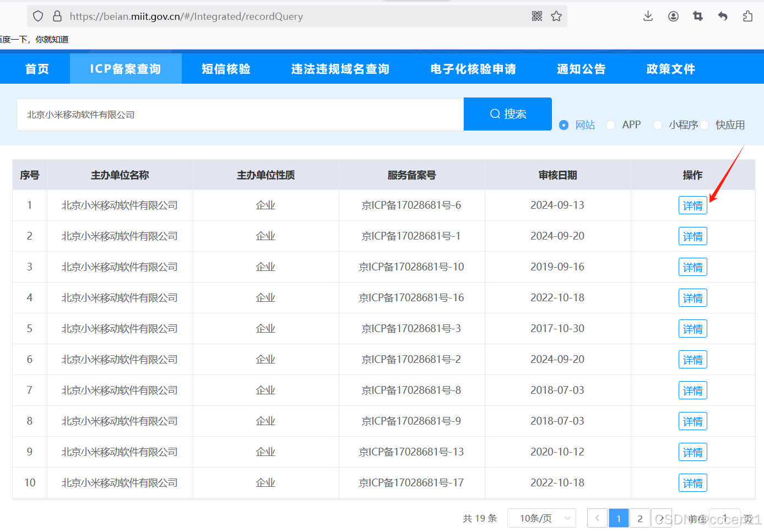Open 详情 for record 京ICP备17028681号-1
This screenshot has height=532, width=764.
(692, 236)
